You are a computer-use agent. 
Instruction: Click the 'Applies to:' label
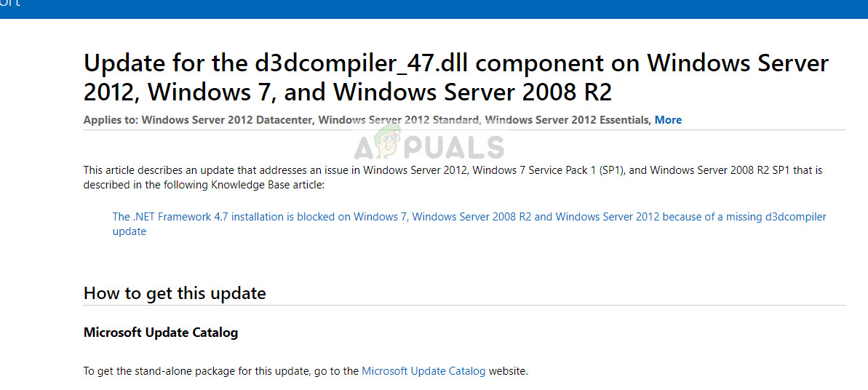click(x=111, y=119)
